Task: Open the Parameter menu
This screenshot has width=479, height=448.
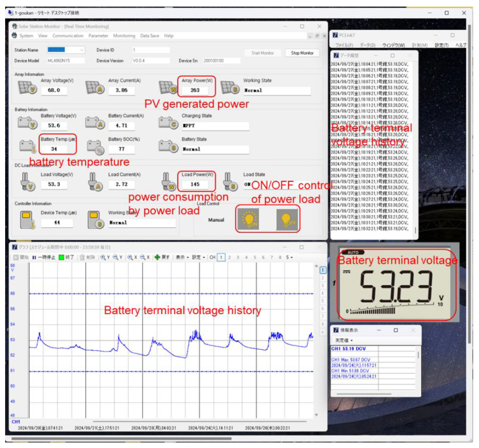Action: pyautogui.click(x=98, y=36)
